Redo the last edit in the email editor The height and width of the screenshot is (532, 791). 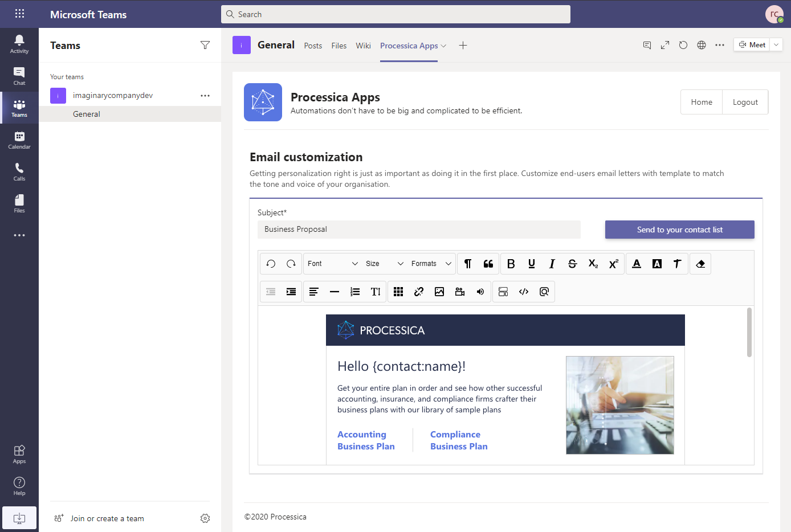(291, 264)
